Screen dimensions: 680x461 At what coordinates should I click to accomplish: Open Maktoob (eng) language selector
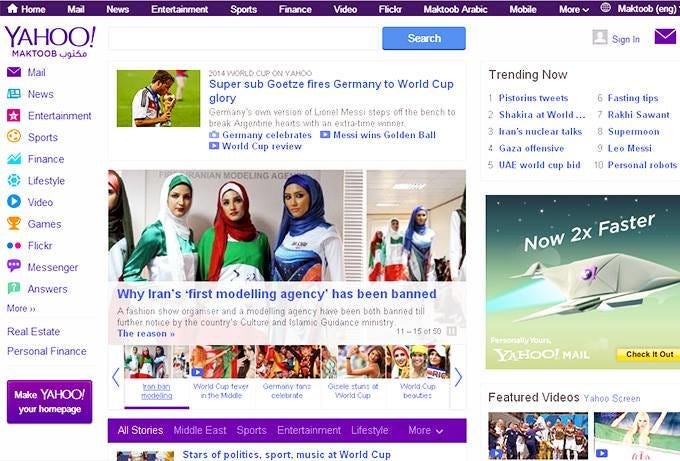(647, 9)
